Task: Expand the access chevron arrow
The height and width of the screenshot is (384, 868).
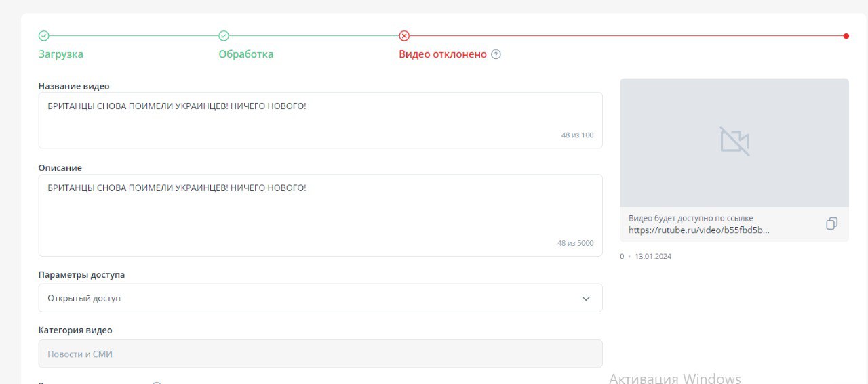Action: (x=586, y=299)
